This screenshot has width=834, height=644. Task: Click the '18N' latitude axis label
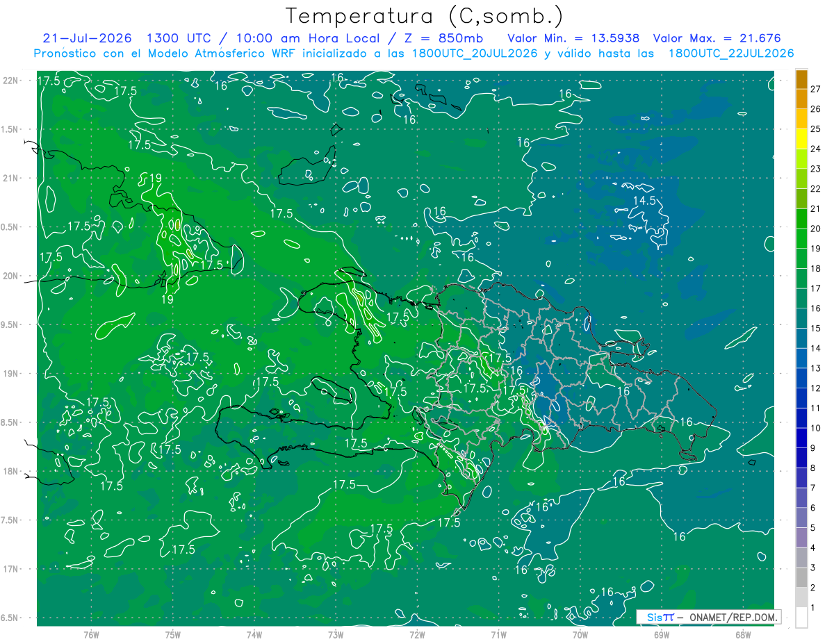pos(11,472)
